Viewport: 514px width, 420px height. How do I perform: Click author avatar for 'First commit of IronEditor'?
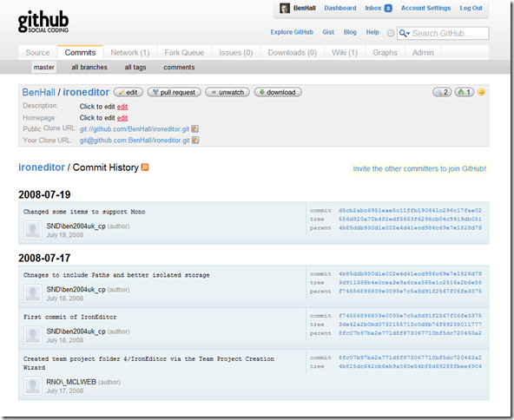coord(33,335)
